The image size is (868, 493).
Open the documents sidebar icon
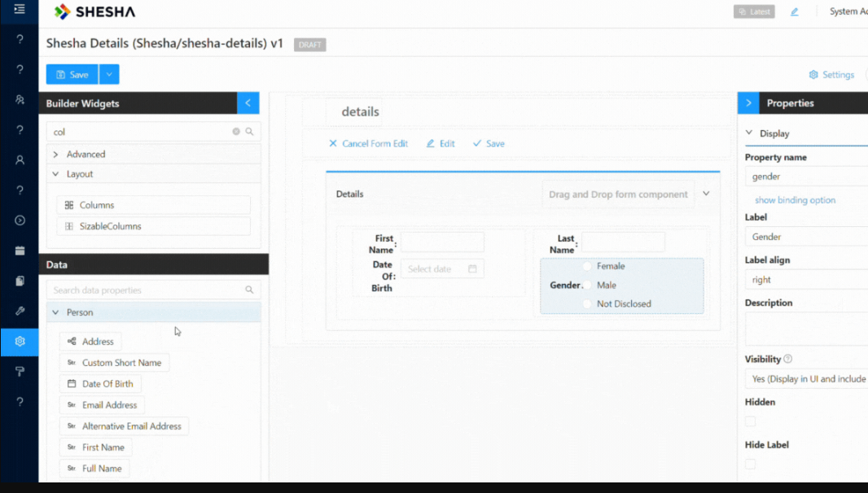tap(20, 281)
